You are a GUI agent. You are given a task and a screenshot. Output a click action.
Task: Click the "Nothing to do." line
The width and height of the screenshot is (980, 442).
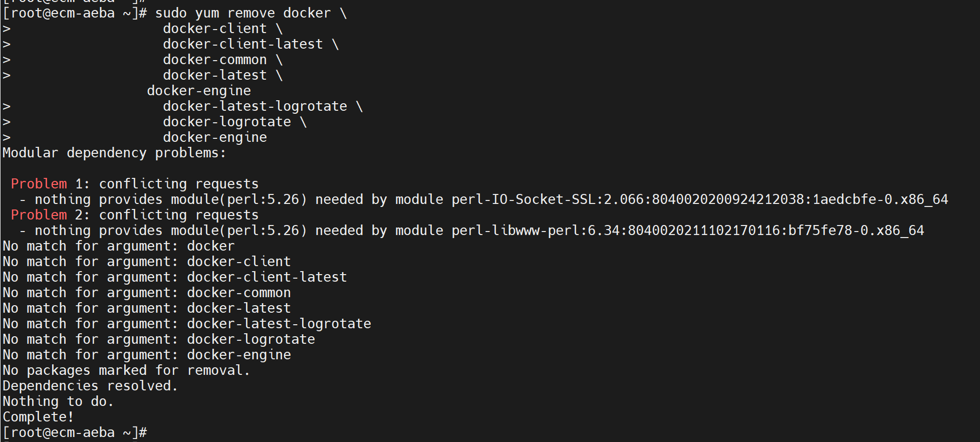pyautogui.click(x=58, y=401)
